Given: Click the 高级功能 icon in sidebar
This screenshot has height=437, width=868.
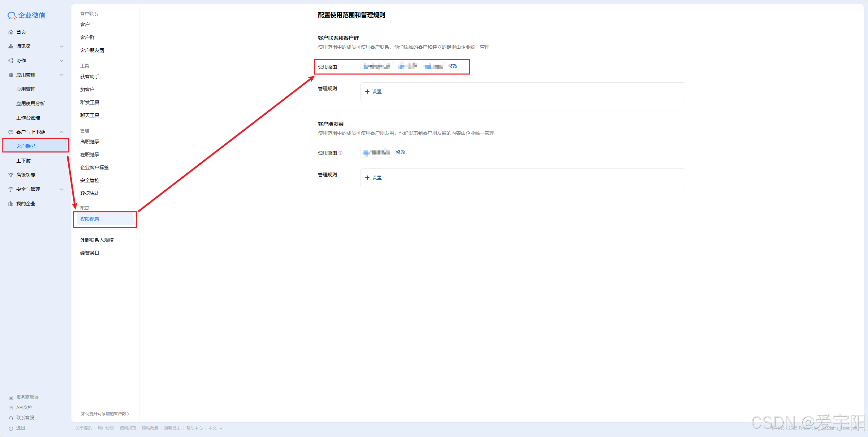Looking at the screenshot, I should [11, 175].
